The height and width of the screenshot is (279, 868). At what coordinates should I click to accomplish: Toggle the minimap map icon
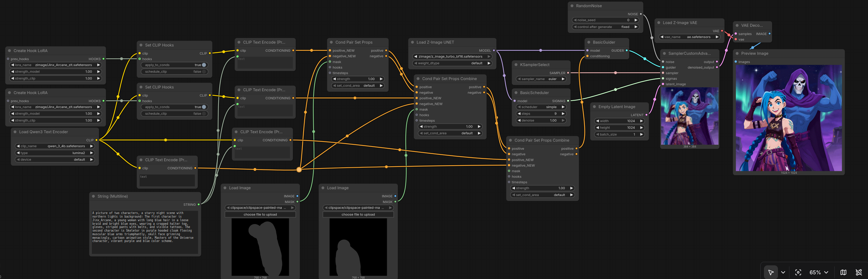pos(843,272)
